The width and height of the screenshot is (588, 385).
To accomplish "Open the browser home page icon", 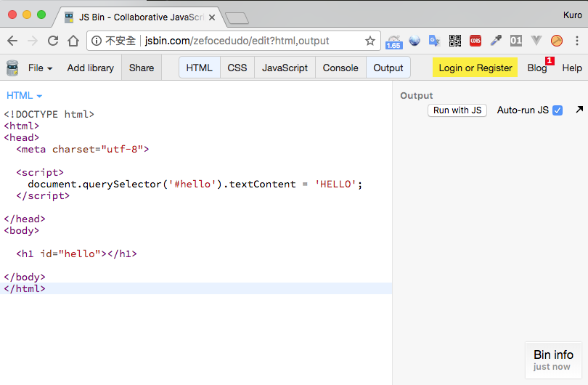I will [x=73, y=41].
